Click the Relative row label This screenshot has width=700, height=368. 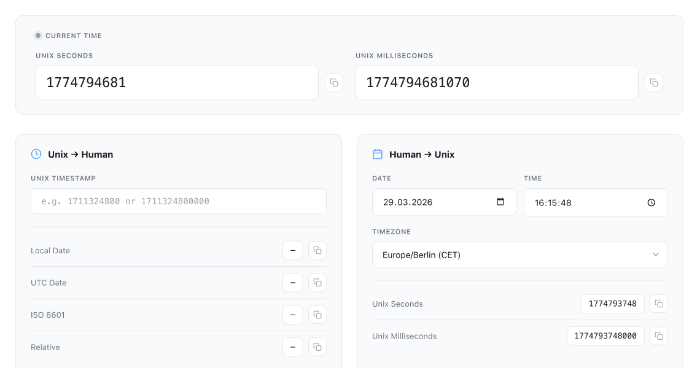point(45,347)
